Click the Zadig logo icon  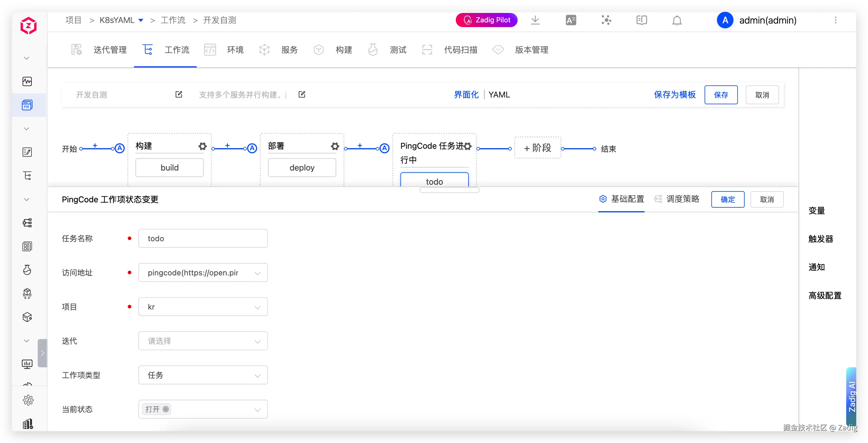(28, 26)
